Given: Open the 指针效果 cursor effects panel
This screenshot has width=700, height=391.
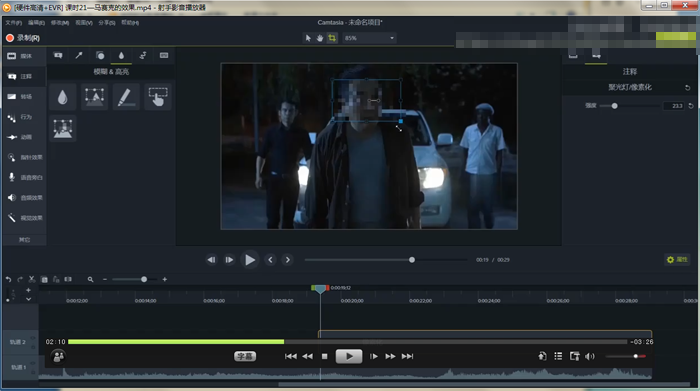Looking at the screenshot, I should pyautogui.click(x=24, y=157).
